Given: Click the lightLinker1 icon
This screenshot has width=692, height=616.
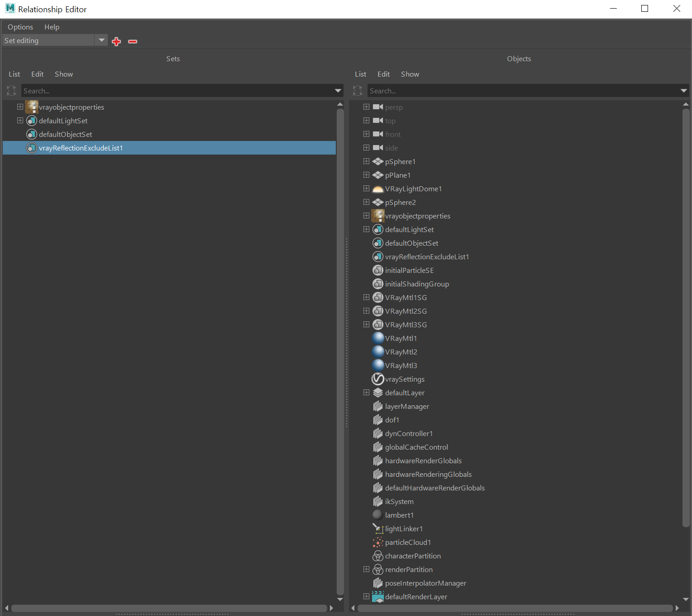Looking at the screenshot, I should point(378,529).
